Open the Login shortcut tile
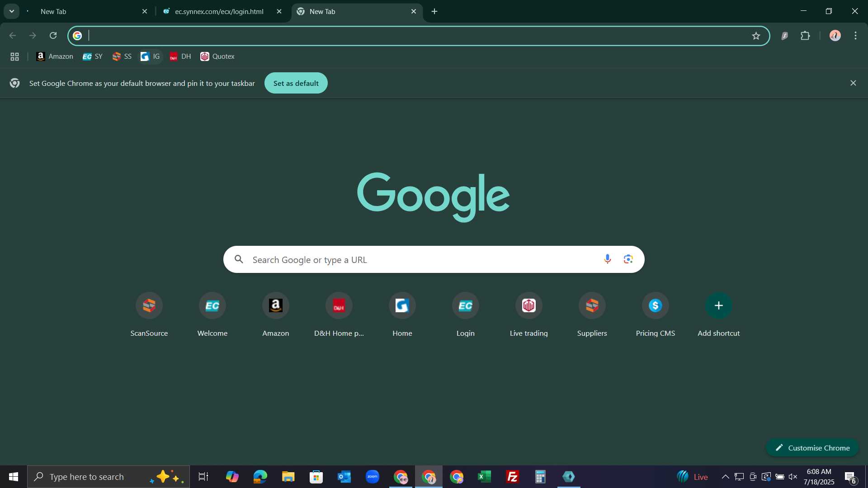This screenshot has width=868, height=488. tap(466, 315)
